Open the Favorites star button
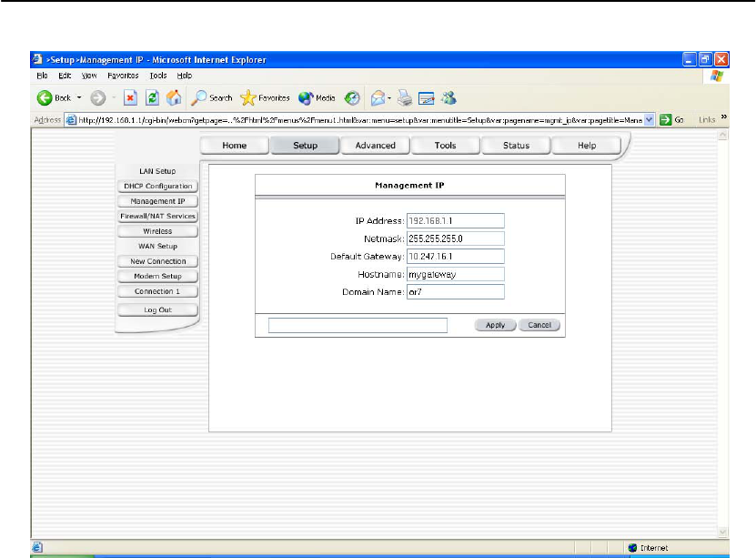Screen dimensions: 756x558 265,98
